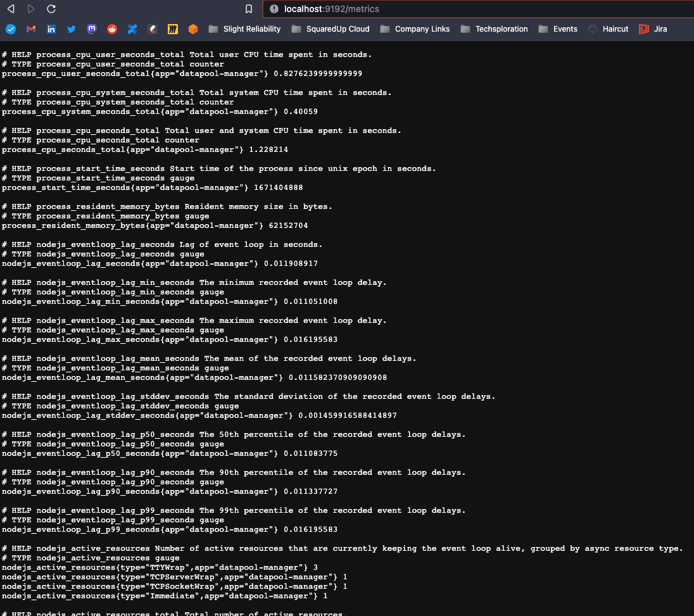Open the blue checkmark Todoist bookmark
Viewport: 694px width, 616px height.
(x=10, y=29)
